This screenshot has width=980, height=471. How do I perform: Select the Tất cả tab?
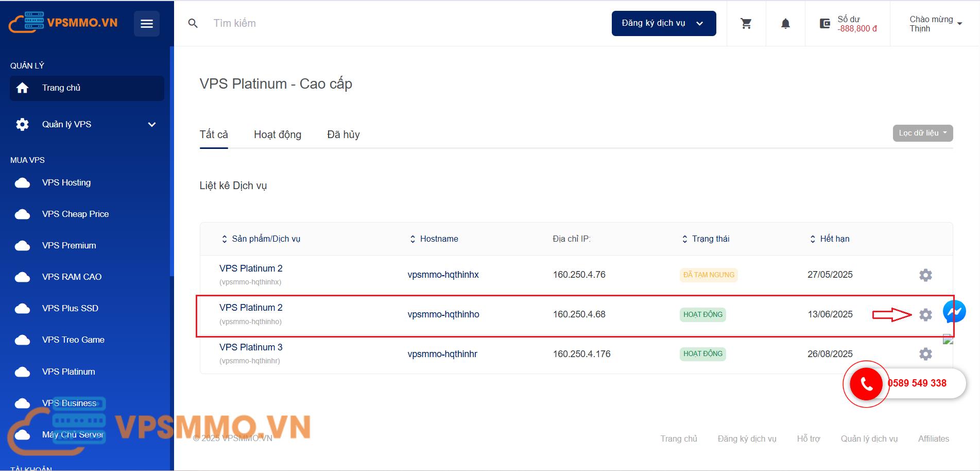(x=214, y=134)
